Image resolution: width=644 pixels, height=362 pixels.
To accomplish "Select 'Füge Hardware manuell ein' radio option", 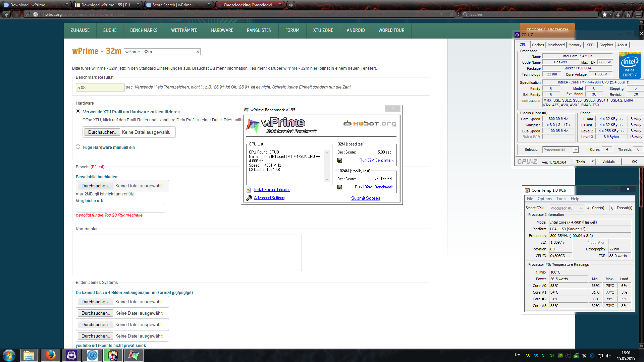I will coord(78,147).
